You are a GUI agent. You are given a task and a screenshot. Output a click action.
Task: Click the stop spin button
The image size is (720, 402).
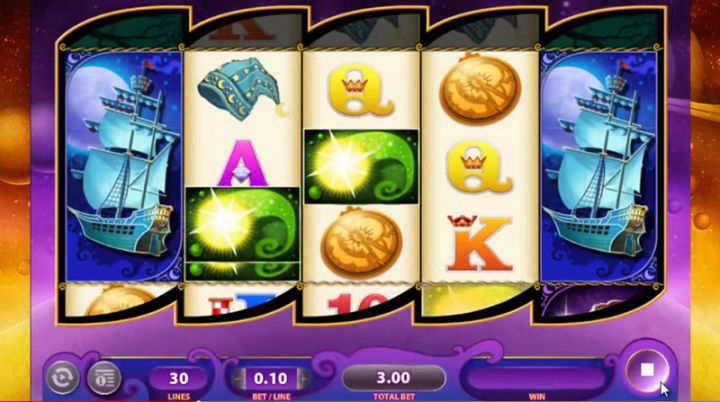[x=647, y=369]
